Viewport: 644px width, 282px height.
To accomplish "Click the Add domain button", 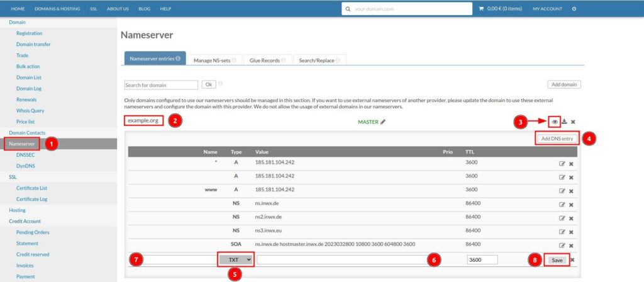I will point(563,84).
